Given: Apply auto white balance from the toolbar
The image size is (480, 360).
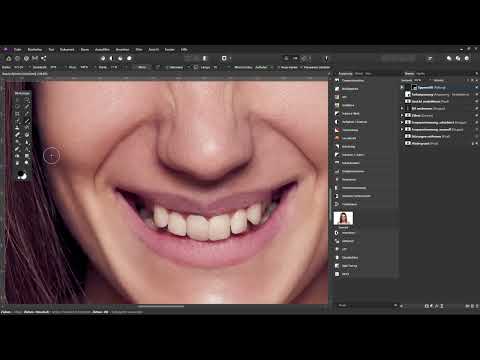Looking at the screenshot, I should (129, 58).
